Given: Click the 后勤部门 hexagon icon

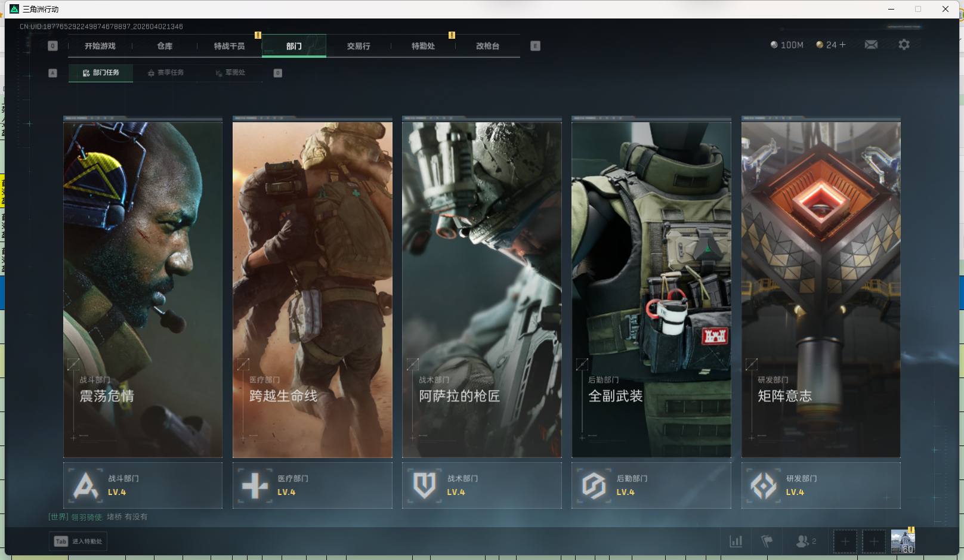Looking at the screenshot, I should point(594,485).
